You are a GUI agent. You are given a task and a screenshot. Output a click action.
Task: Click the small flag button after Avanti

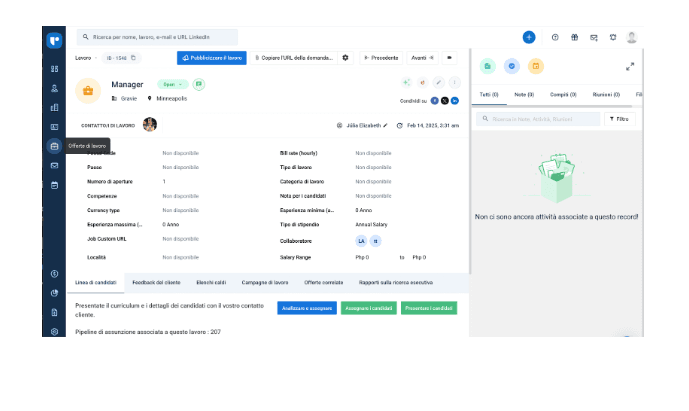click(x=449, y=58)
